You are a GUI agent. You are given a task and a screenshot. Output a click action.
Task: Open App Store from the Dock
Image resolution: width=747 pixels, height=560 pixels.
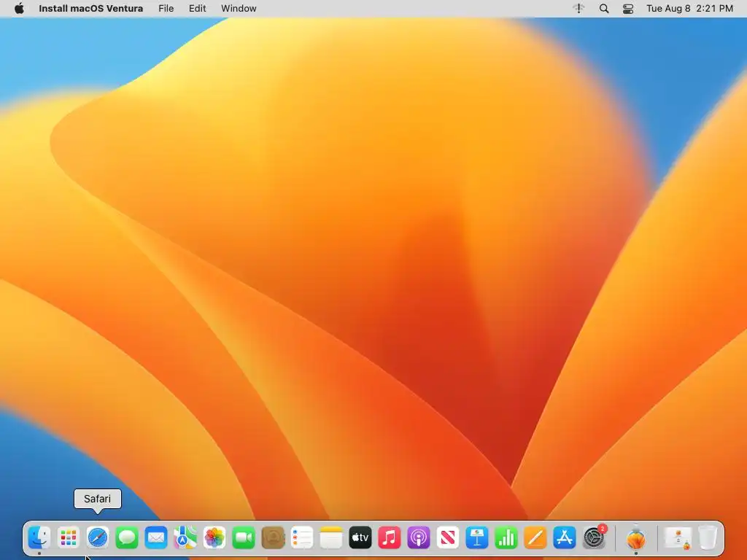pyautogui.click(x=565, y=537)
